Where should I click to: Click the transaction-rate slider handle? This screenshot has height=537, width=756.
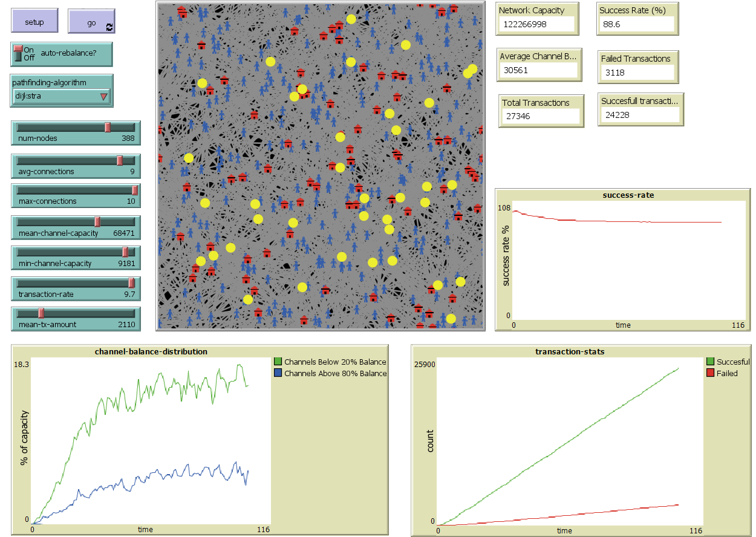coord(131,283)
